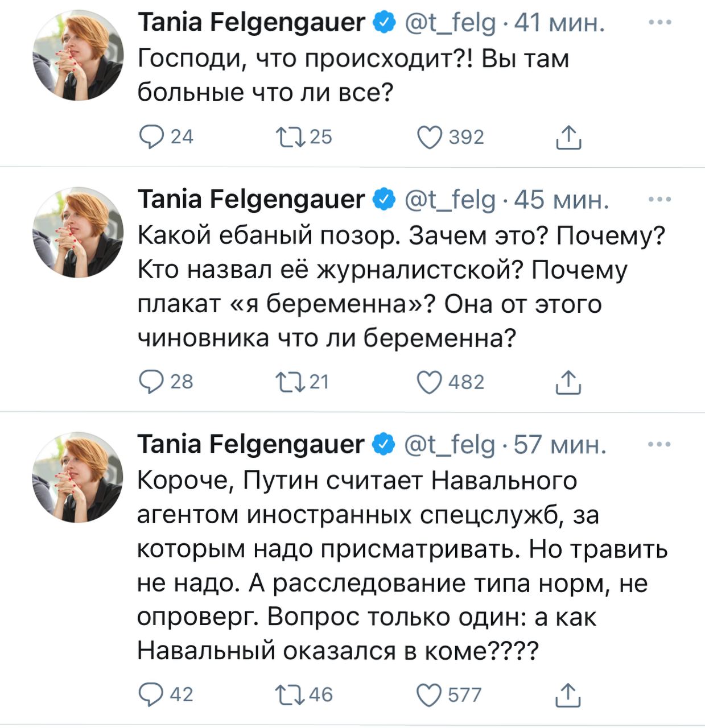Open profile avatar on the first tweet
Viewport: 705px width, 728px height.
coord(78,55)
